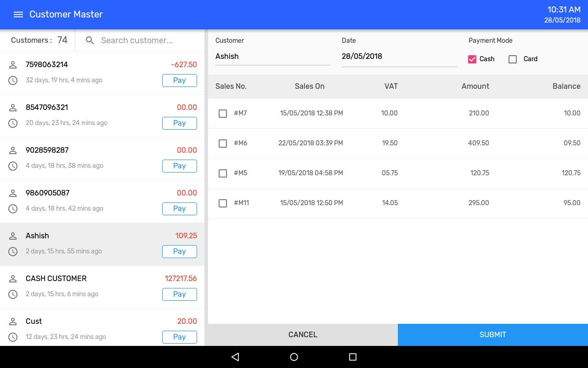
Task: Click clock icon beside 32 days ago
Action: click(x=13, y=80)
